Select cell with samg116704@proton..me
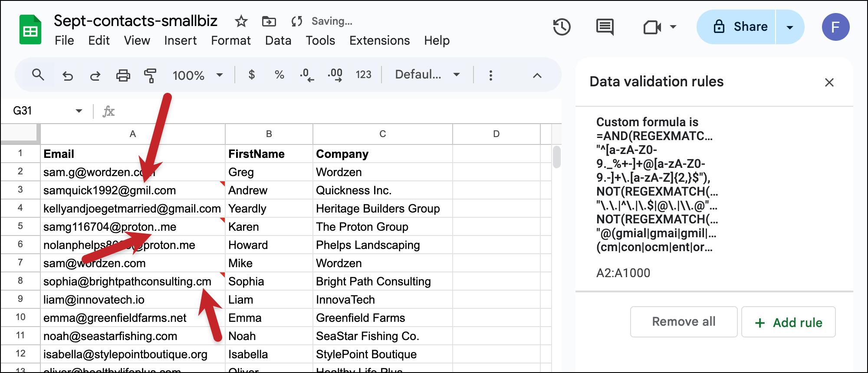Image resolution: width=868 pixels, height=373 pixels. coord(133,227)
